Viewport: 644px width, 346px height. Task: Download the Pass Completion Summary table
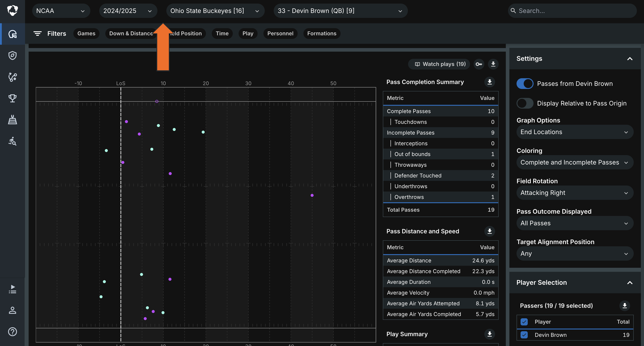coord(489,82)
